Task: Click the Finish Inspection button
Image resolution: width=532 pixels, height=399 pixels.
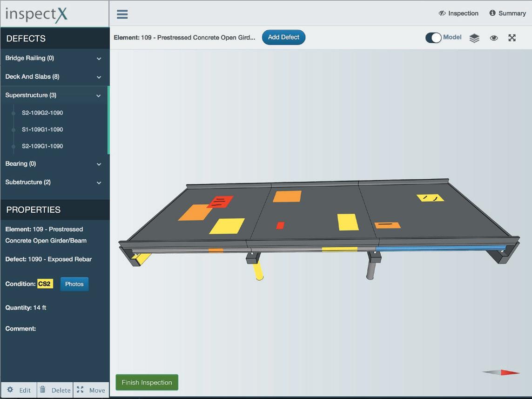Action: click(147, 382)
